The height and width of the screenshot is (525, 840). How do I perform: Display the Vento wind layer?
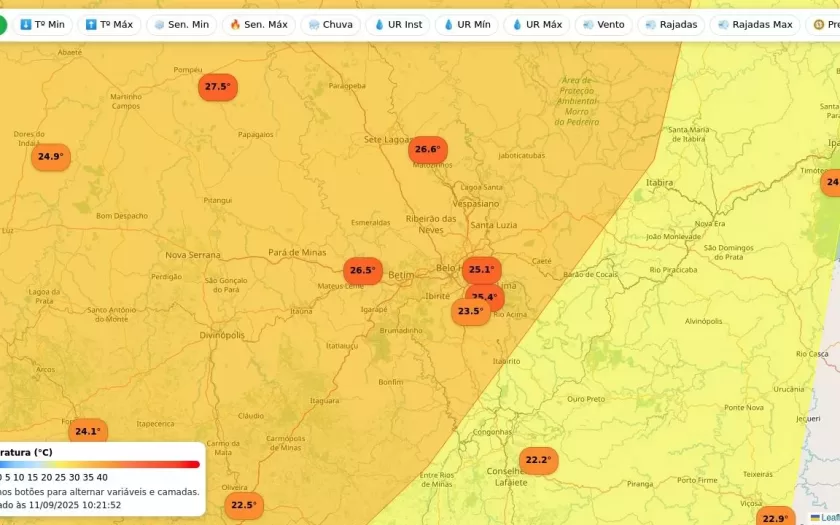click(x=603, y=24)
